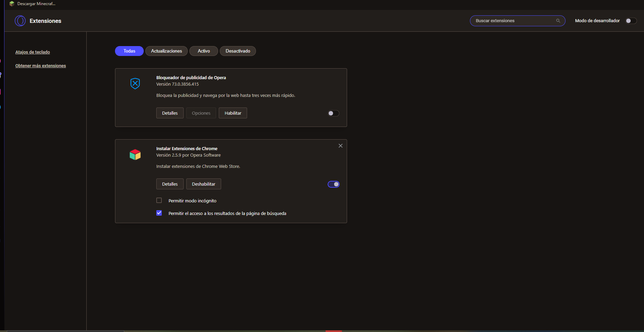Click 'Instalar extensiones de Chrome Web Store.' description
644x332 pixels.
pyautogui.click(x=198, y=167)
